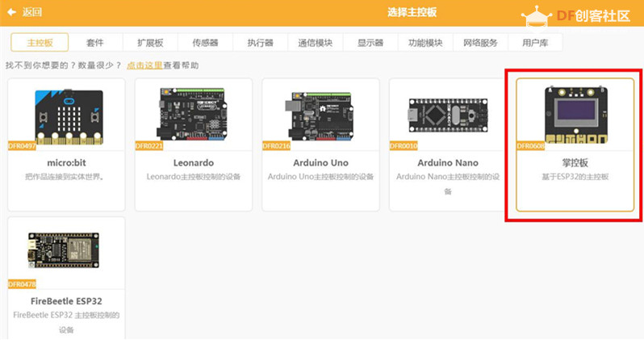Open the 显示器 tab
The height and width of the screenshot is (340, 644).
[x=370, y=42]
